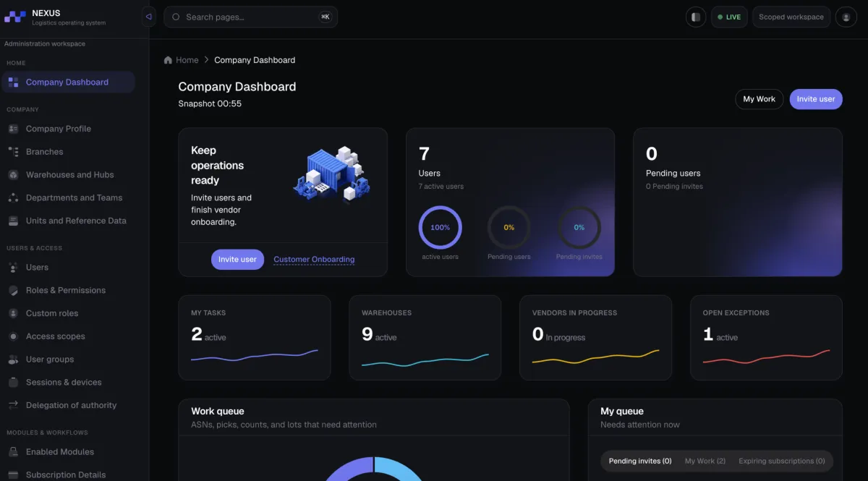Click the Work queue donut chart

point(374,469)
